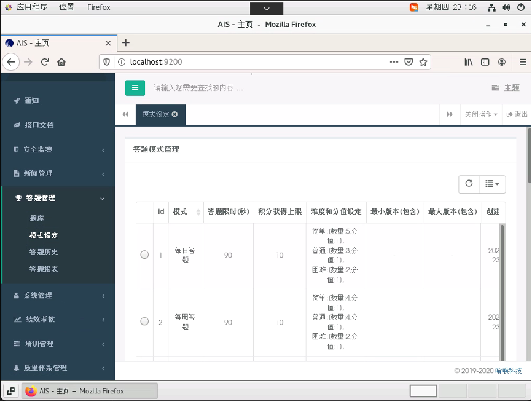Close the AIS - 主页 browser tab
The height and width of the screenshot is (402, 532).
pos(108,43)
